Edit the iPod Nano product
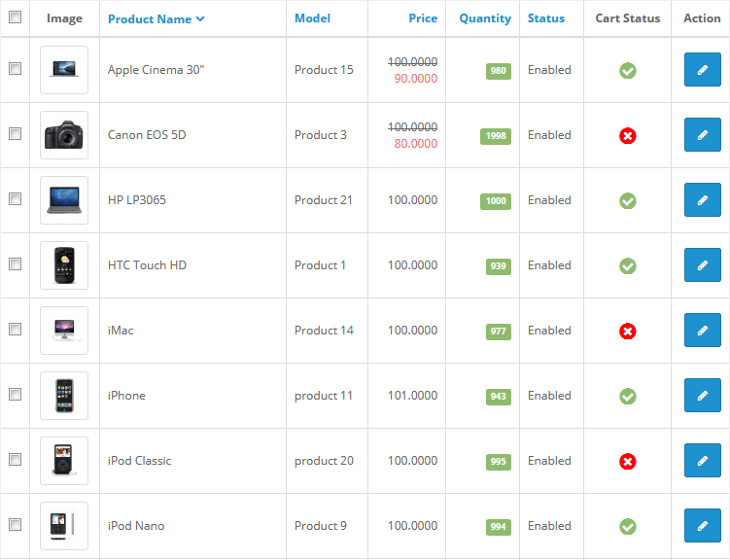730x560 pixels. coord(702,526)
